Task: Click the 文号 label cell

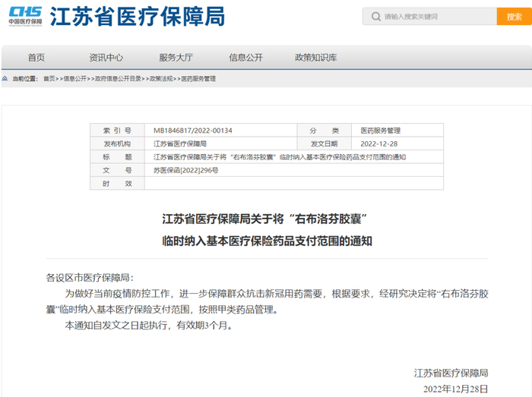Action: (x=117, y=170)
